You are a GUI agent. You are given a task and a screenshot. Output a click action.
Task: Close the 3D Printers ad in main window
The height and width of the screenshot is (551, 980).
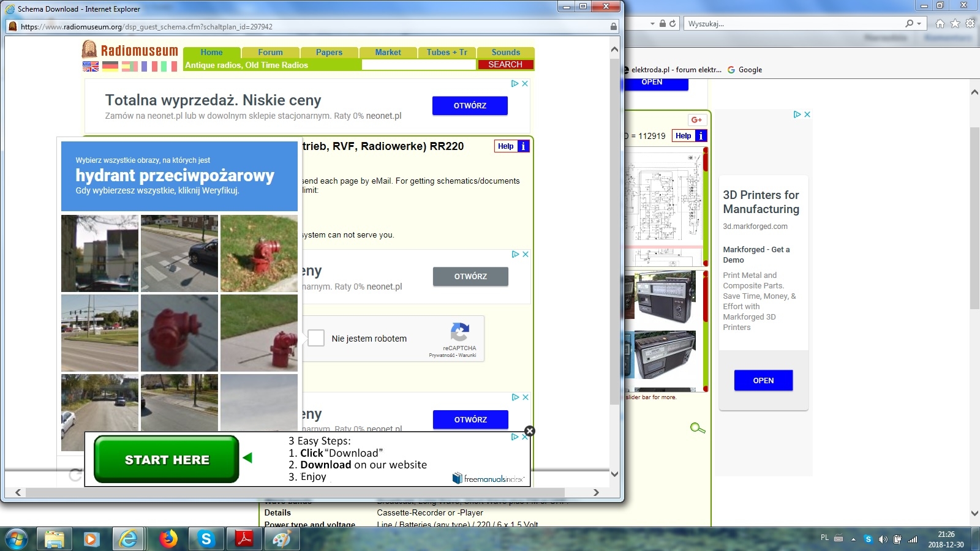tap(807, 114)
